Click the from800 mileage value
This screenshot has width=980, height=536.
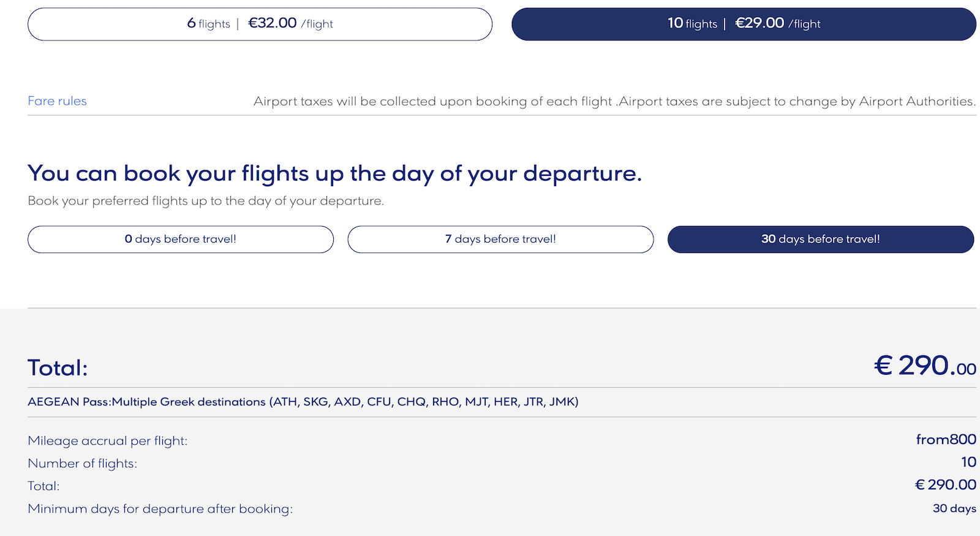(945, 440)
